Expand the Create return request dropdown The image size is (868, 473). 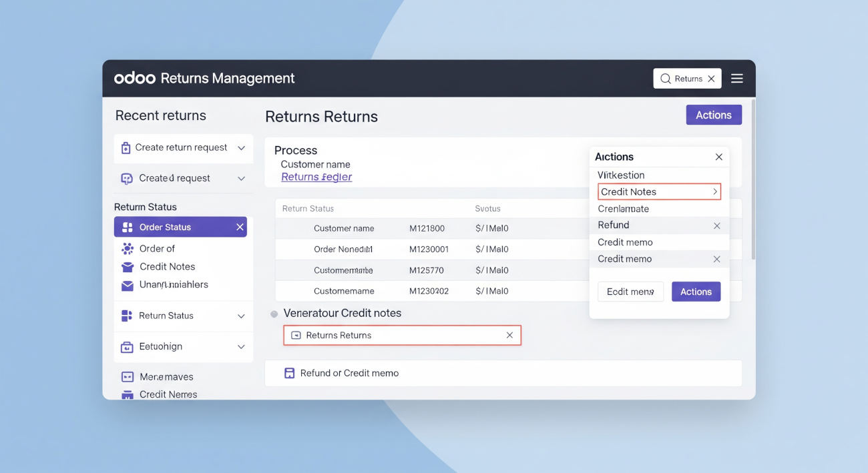(240, 147)
